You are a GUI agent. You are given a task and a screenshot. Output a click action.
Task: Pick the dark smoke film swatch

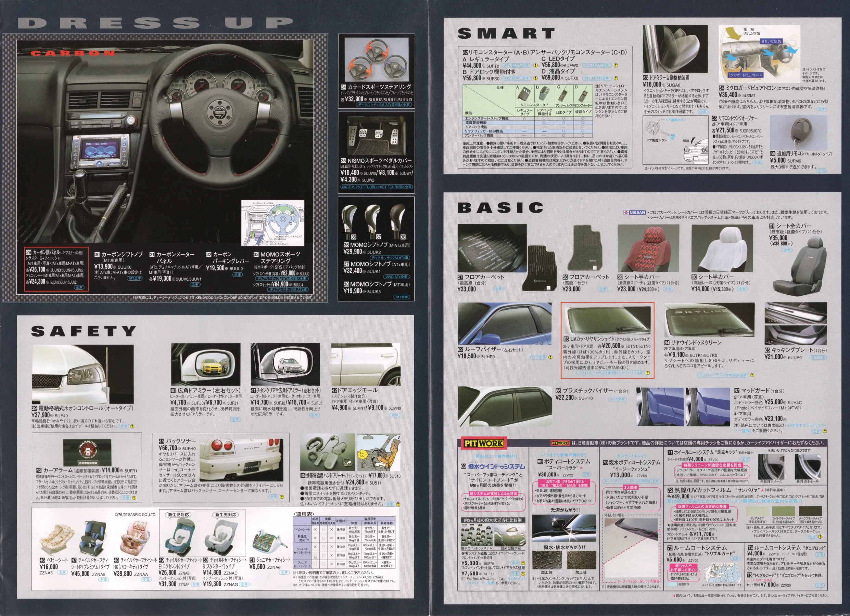click(810, 511)
